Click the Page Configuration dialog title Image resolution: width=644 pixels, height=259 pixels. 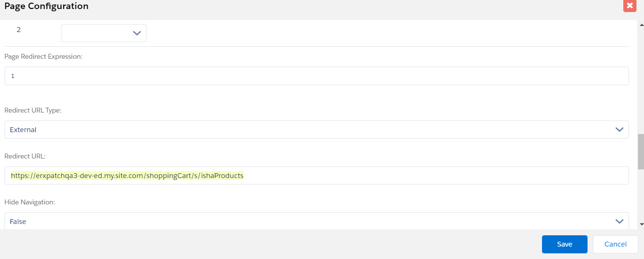click(x=46, y=6)
